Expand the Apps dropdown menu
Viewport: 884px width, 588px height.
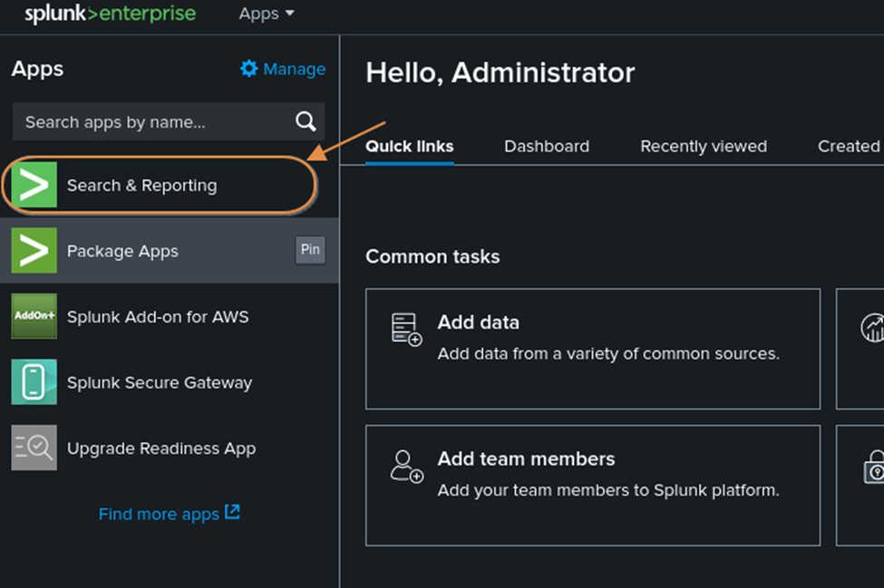pyautogui.click(x=265, y=14)
